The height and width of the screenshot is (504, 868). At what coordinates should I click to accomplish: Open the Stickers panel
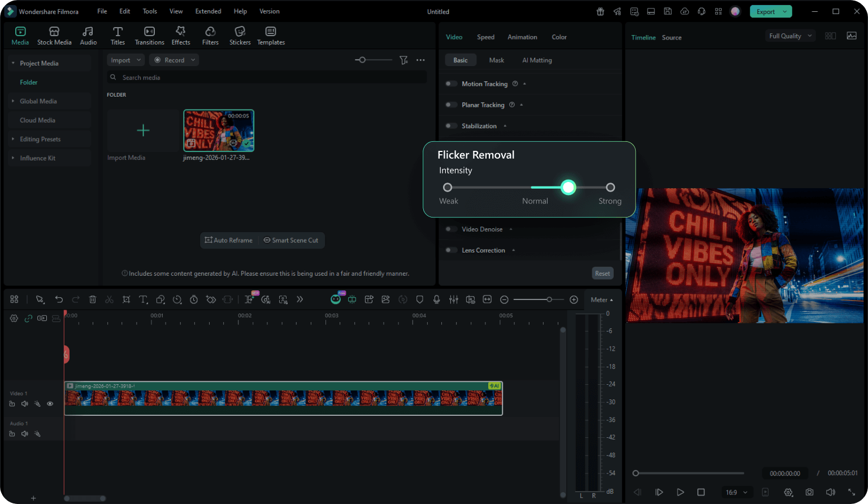[x=240, y=36]
